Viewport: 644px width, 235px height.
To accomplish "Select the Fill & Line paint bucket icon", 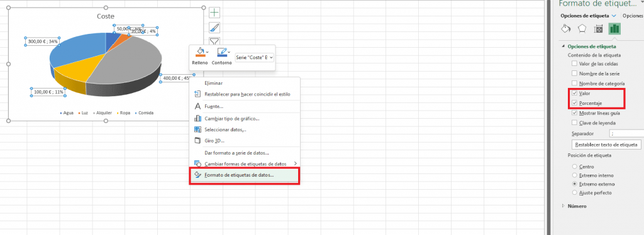I will tap(566, 29).
